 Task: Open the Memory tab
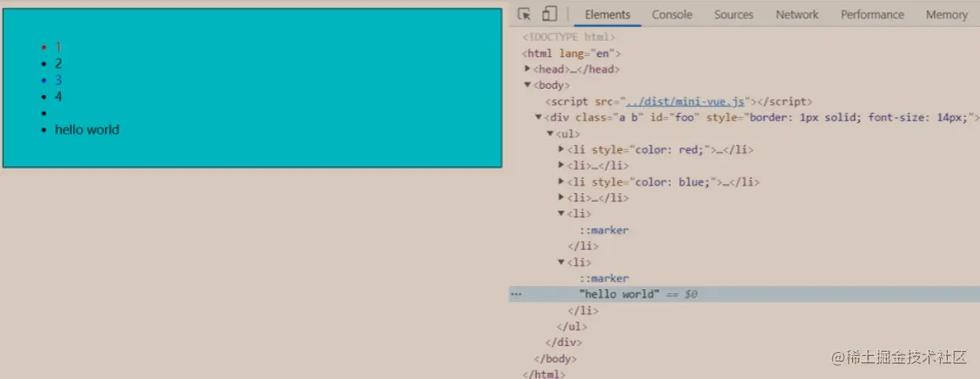[946, 14]
